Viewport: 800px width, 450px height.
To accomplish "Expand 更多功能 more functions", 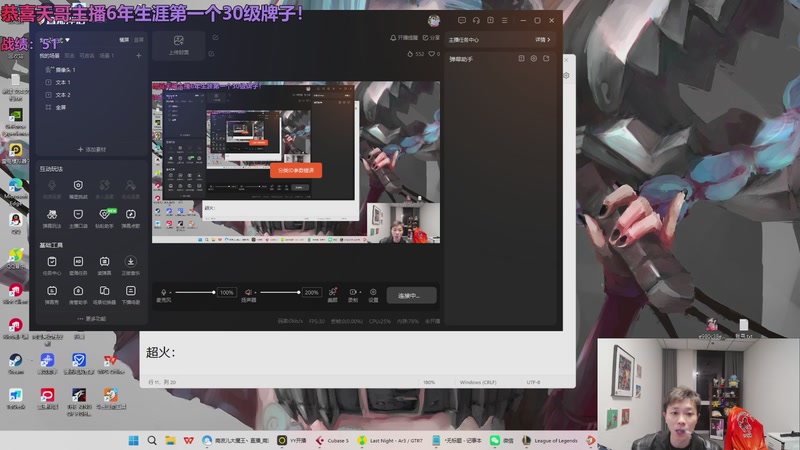I will pos(92,318).
